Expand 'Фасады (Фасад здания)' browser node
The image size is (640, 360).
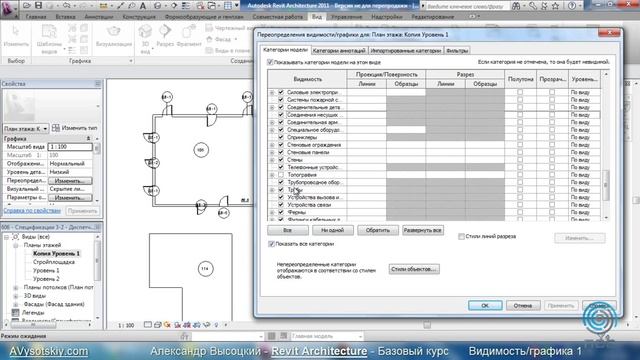[16, 304]
